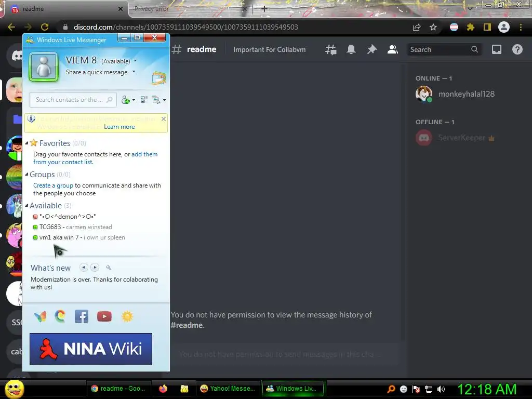
Task: Open a new browser tab
Action: (264, 9)
